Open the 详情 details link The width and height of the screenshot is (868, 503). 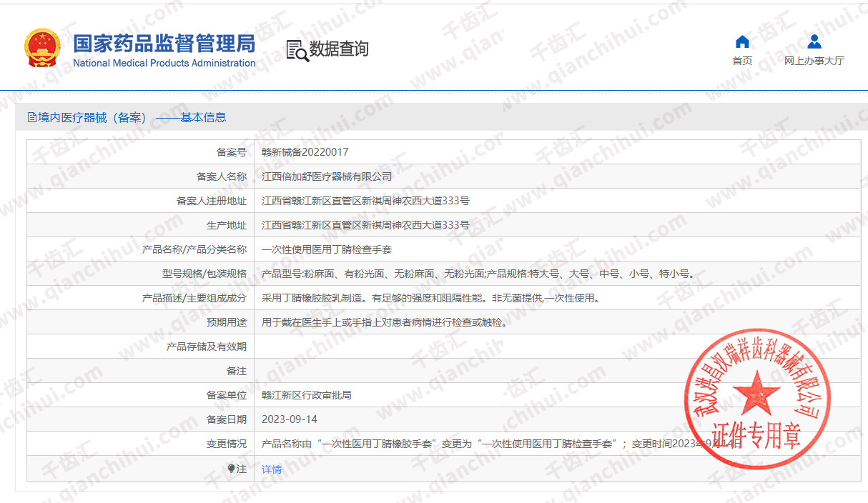pos(272,469)
